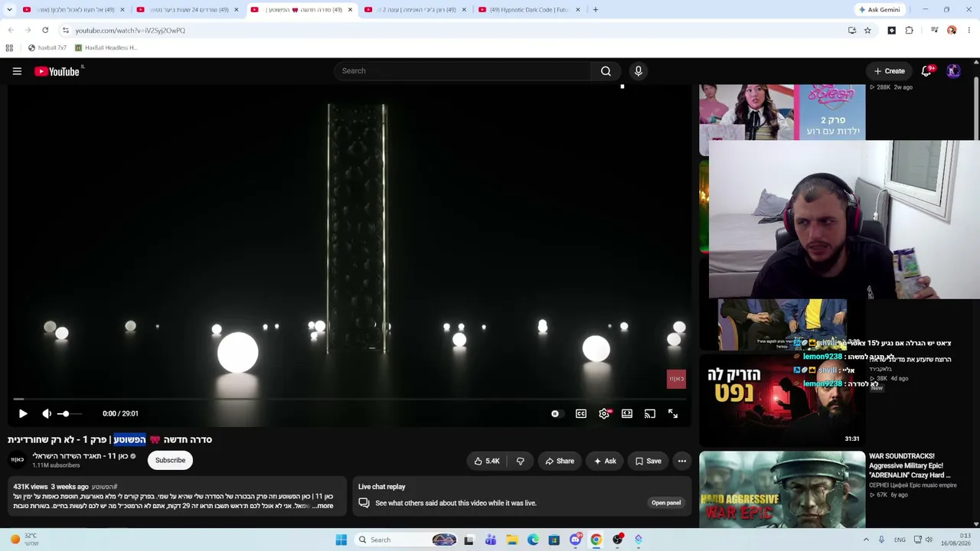The width and height of the screenshot is (980, 551).
Task: Start voice search with microphone icon
Action: [638, 71]
